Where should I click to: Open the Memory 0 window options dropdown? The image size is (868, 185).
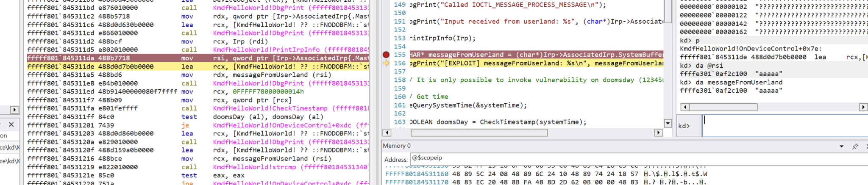click(x=841, y=146)
